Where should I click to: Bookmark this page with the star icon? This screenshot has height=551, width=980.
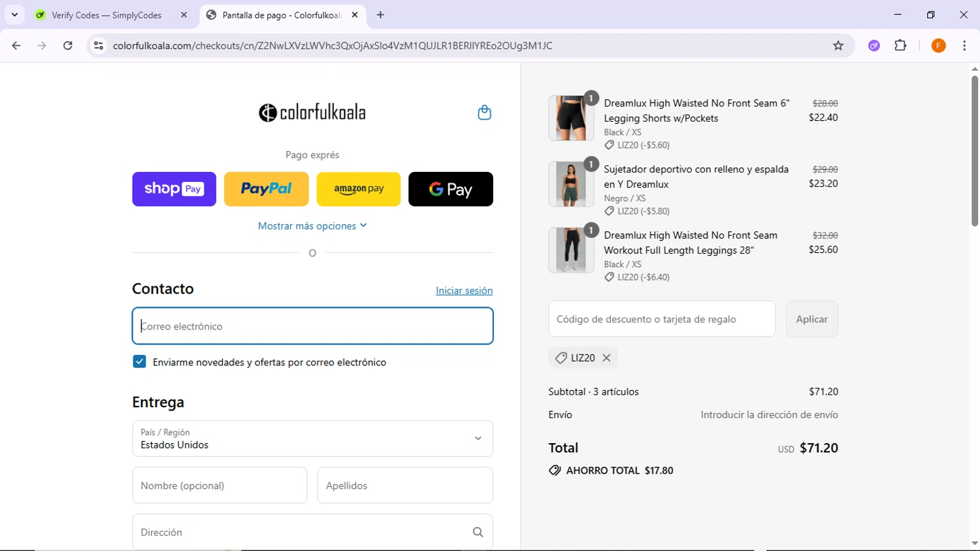tap(838, 46)
